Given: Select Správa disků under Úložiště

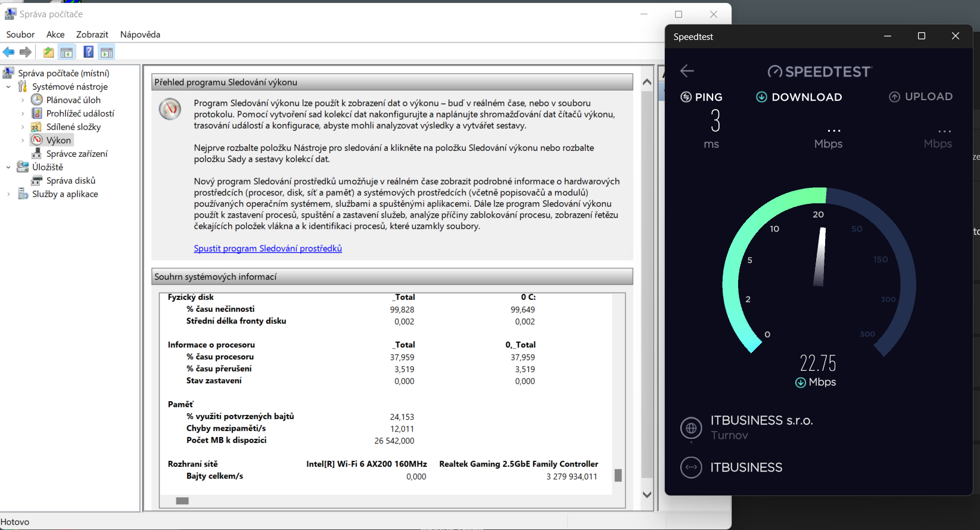Looking at the screenshot, I should coord(70,181).
